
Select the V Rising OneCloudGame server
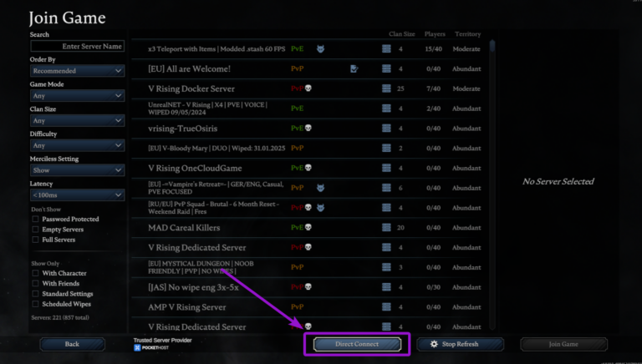coord(308,168)
